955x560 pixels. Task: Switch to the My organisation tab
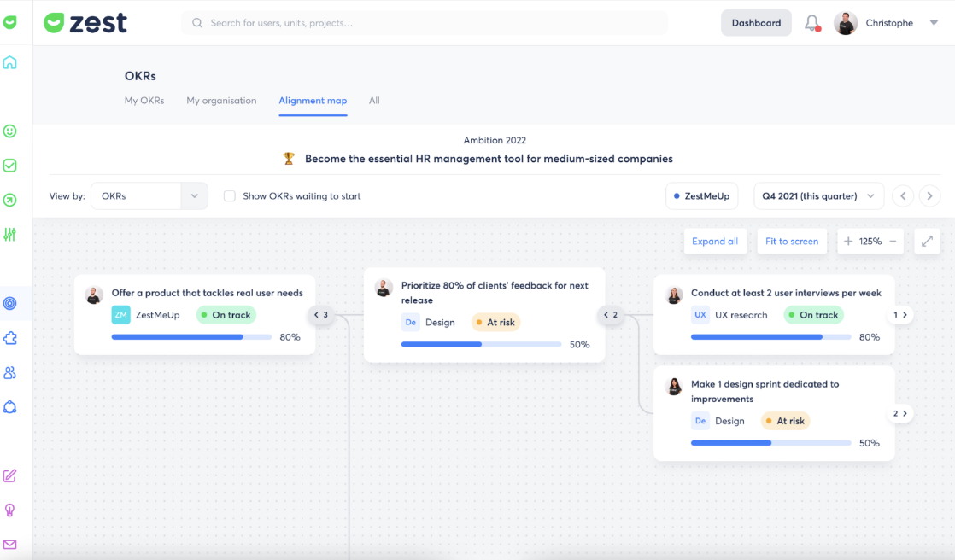[x=221, y=101]
